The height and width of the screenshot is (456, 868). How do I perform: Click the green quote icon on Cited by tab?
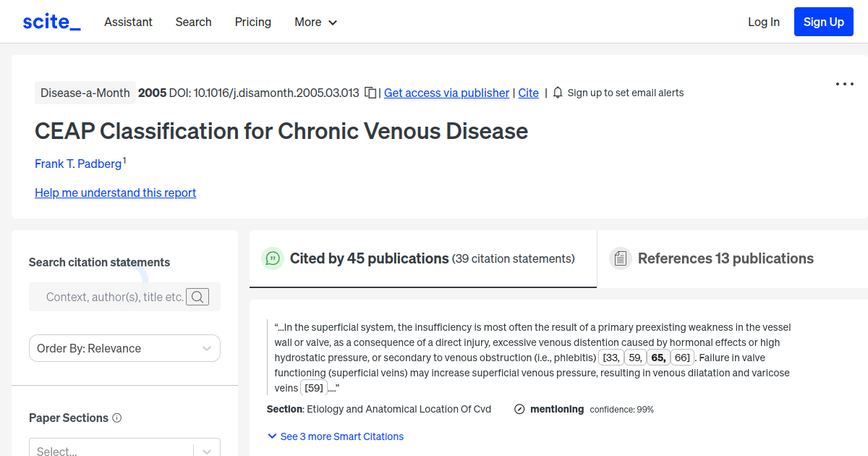(273, 258)
